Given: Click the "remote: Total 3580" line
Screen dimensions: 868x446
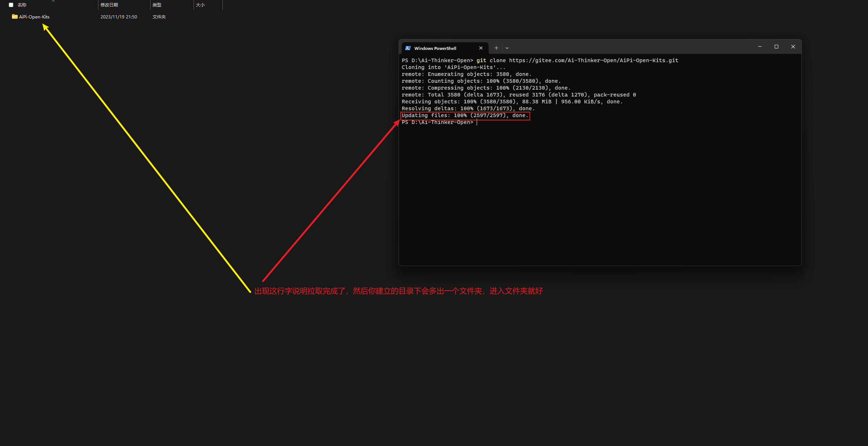Looking at the screenshot, I should [519, 95].
